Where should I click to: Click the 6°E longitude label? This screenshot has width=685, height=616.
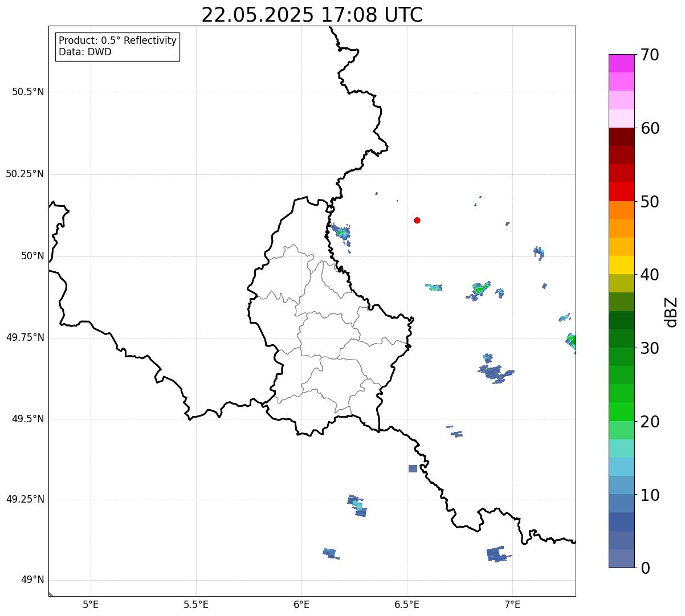tap(301, 604)
